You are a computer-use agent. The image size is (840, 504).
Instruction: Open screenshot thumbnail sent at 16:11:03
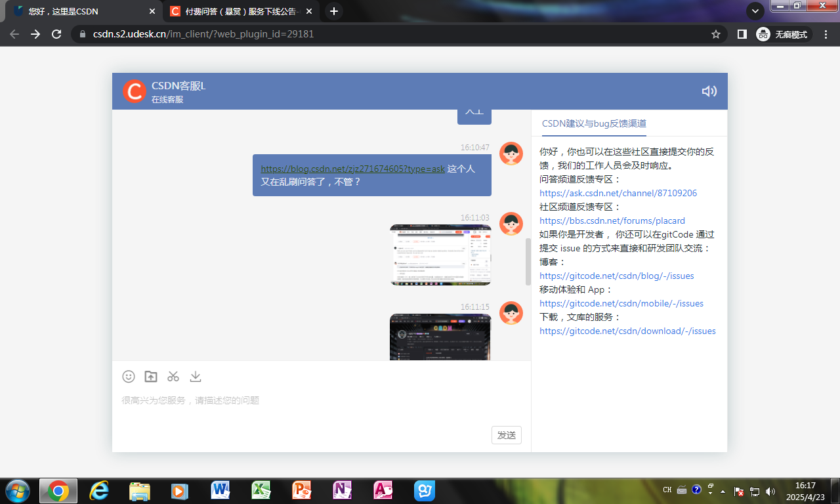pos(440,255)
